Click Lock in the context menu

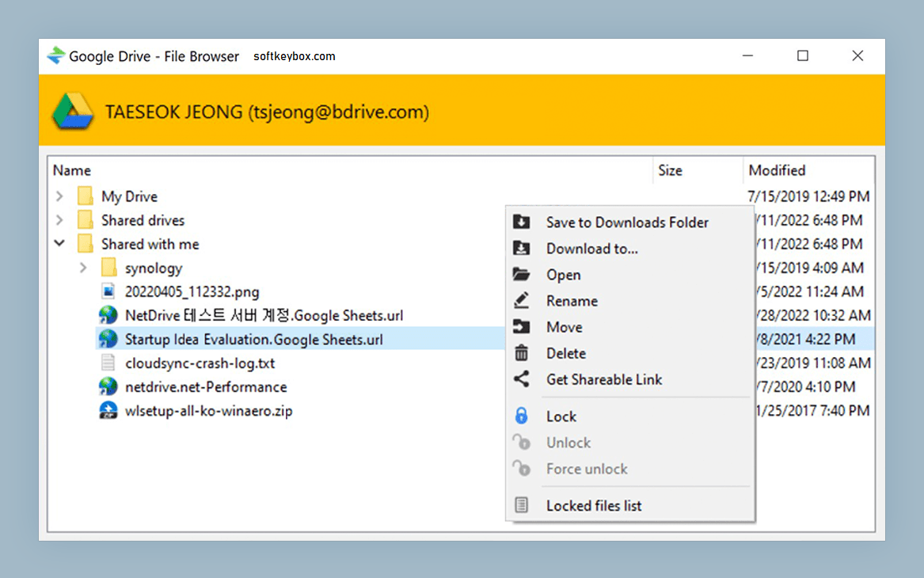(561, 416)
